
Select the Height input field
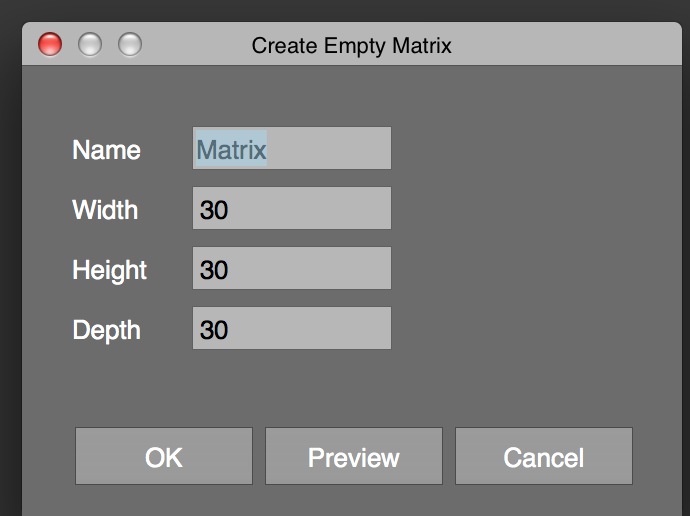[292, 268]
